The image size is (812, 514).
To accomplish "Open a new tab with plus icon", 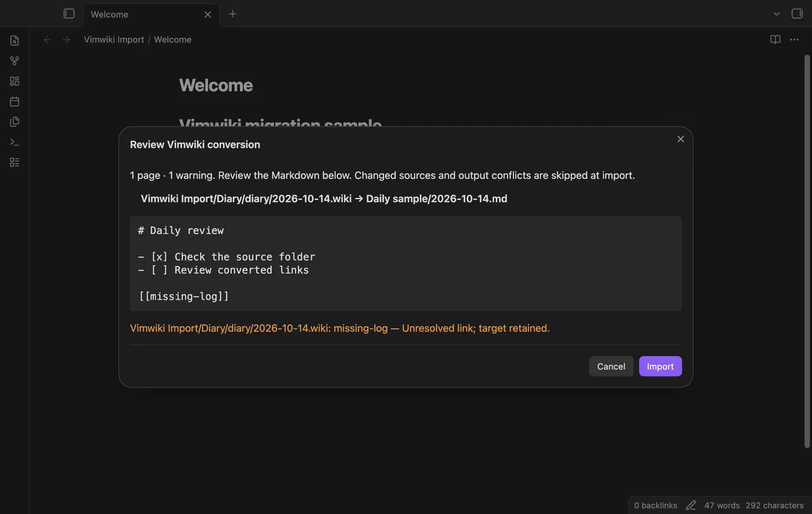I will click(x=233, y=14).
